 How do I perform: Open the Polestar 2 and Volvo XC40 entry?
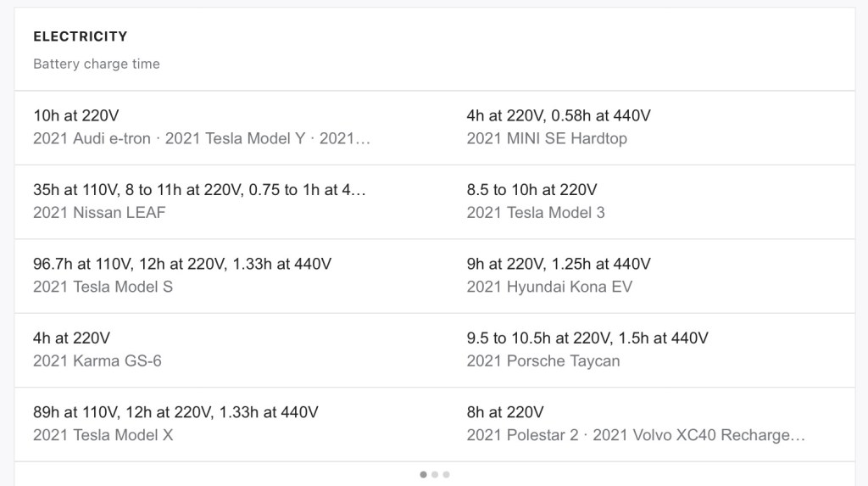pos(635,435)
